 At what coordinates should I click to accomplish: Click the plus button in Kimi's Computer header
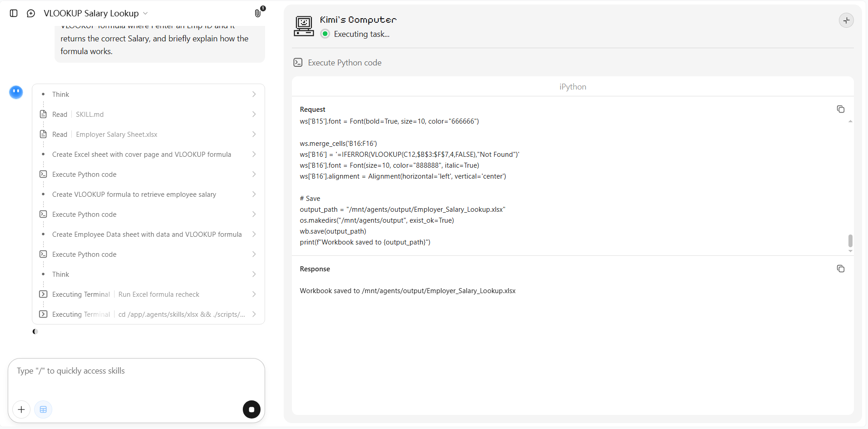(x=846, y=20)
